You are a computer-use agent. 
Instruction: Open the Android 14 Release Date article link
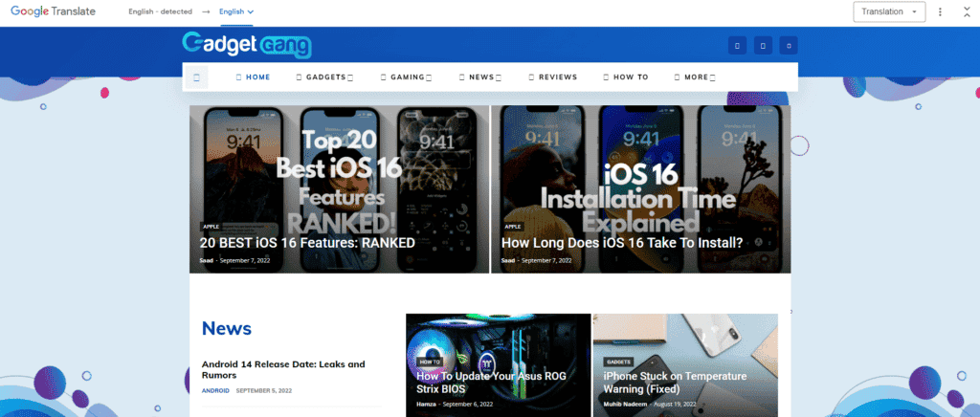pyautogui.click(x=283, y=369)
